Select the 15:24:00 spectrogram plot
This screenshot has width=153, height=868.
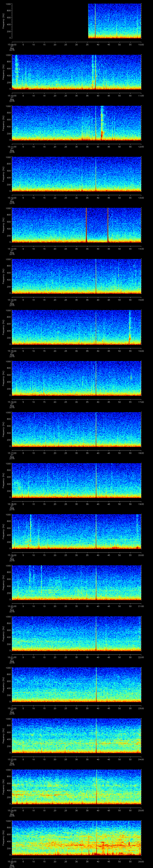[77, 786]
